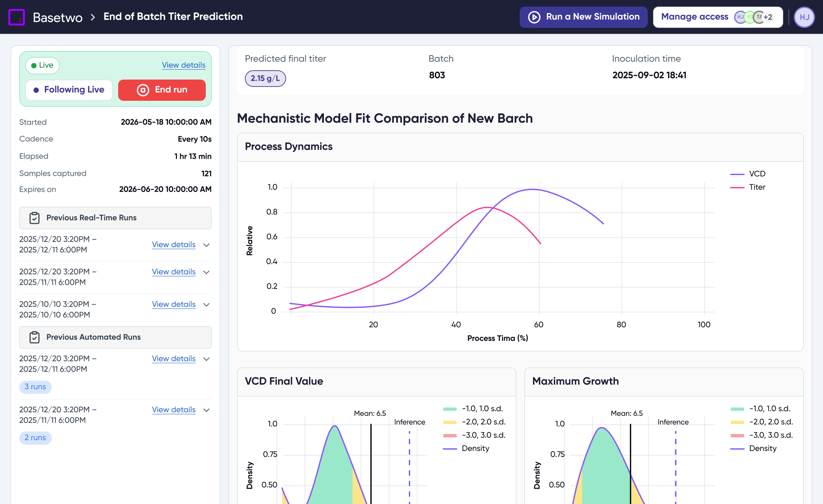Go to Basetwo home breadcrumb
This screenshot has width=823, height=504.
(58, 17)
